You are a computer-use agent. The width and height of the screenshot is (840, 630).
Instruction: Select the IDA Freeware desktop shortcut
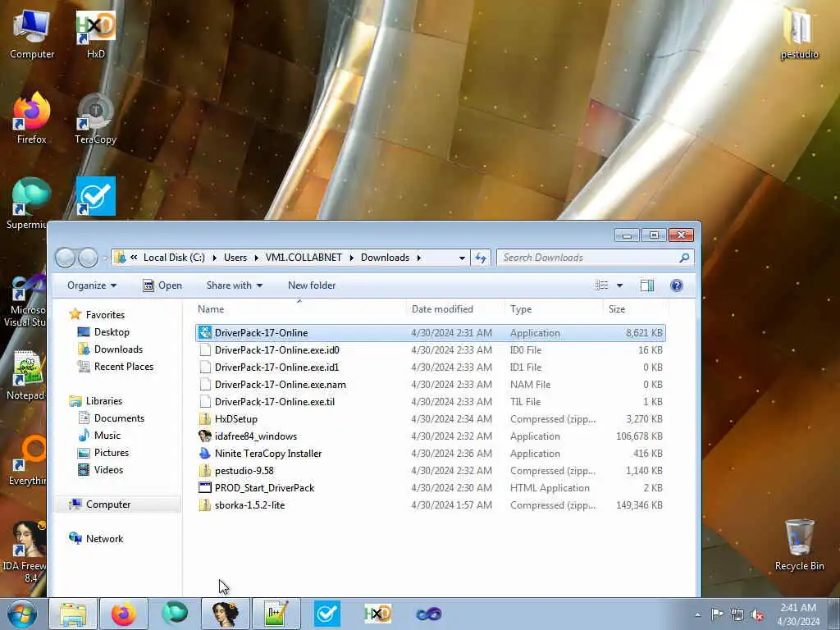[x=24, y=552]
